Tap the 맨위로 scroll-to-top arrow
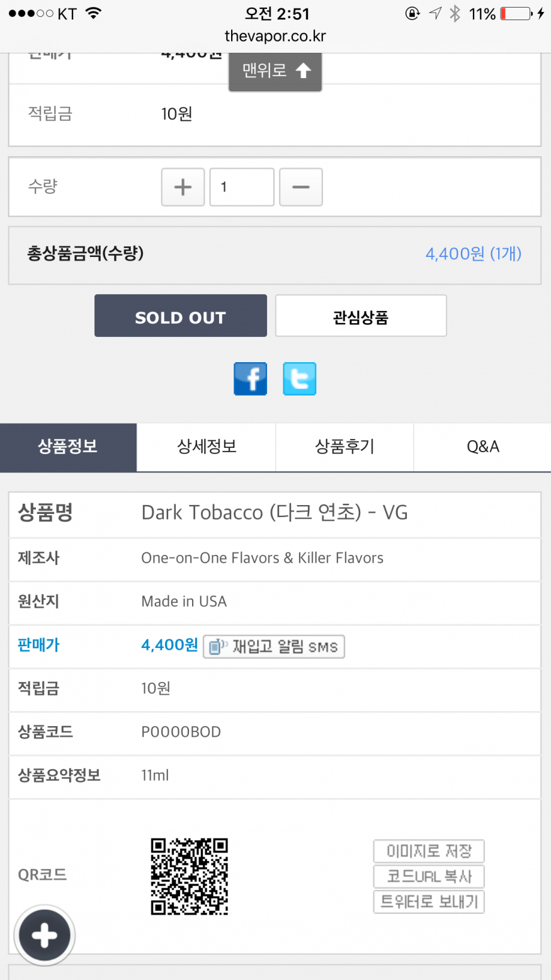This screenshot has width=551, height=980. [275, 71]
